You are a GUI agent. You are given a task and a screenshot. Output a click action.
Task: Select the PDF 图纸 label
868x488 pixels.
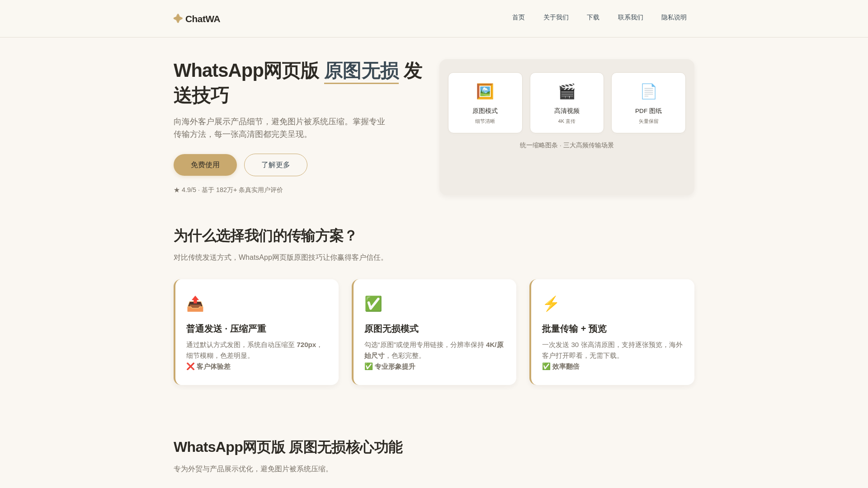tap(649, 111)
